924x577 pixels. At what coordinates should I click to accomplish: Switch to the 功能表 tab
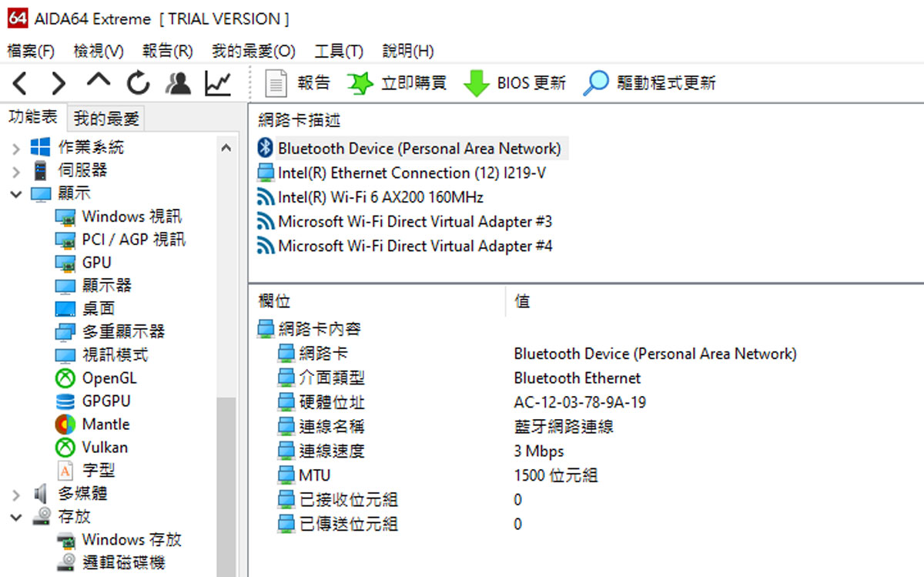click(33, 117)
